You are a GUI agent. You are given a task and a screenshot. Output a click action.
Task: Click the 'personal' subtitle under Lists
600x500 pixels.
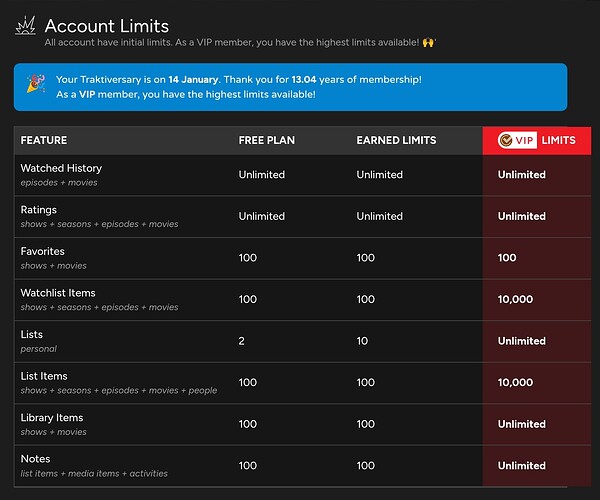(x=39, y=349)
